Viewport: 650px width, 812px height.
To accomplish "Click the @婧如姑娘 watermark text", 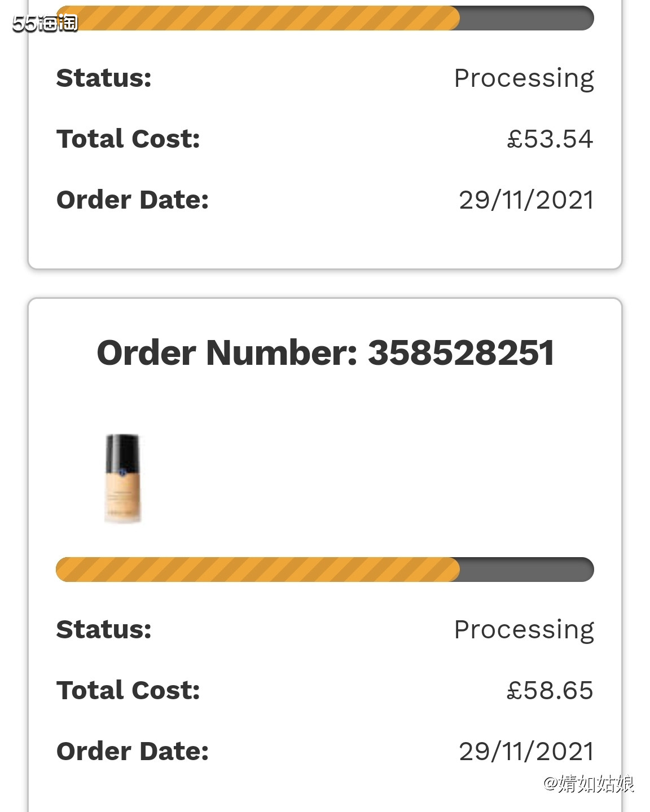I will (588, 783).
